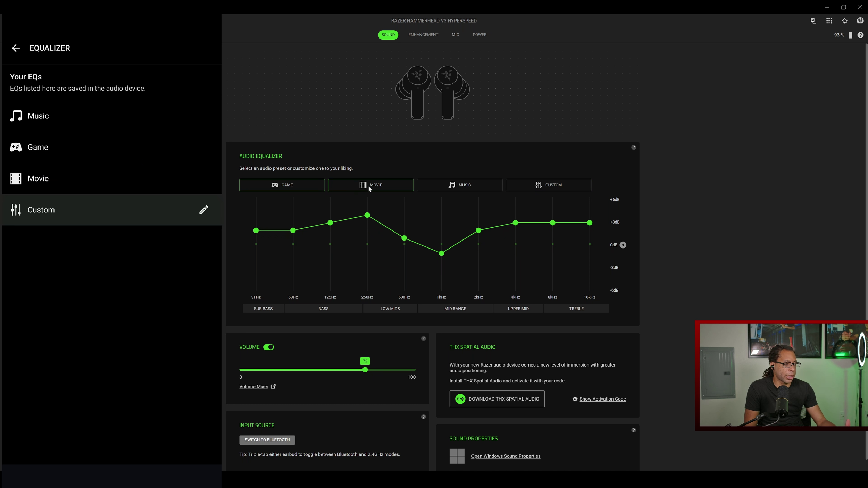868x488 pixels.
Task: Click the 16kHz equalizer band handle
Action: 590,223
